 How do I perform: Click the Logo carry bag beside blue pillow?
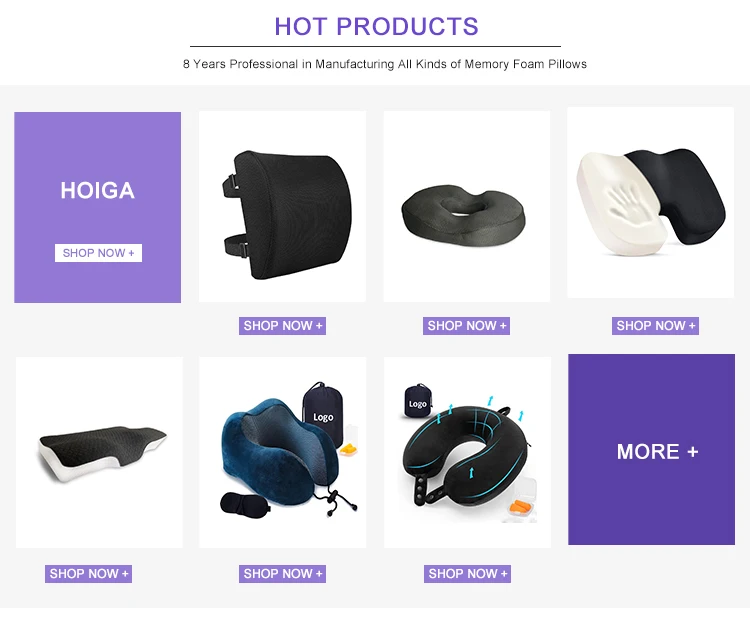323,414
